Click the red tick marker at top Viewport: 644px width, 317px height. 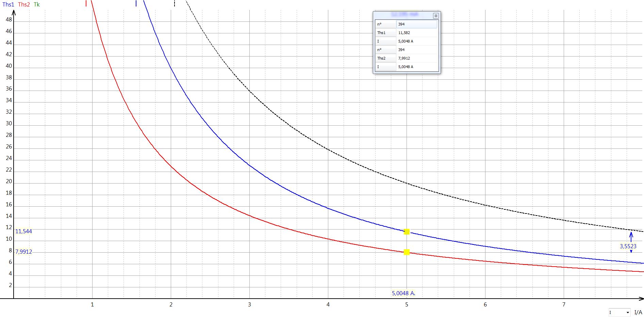(x=86, y=3)
